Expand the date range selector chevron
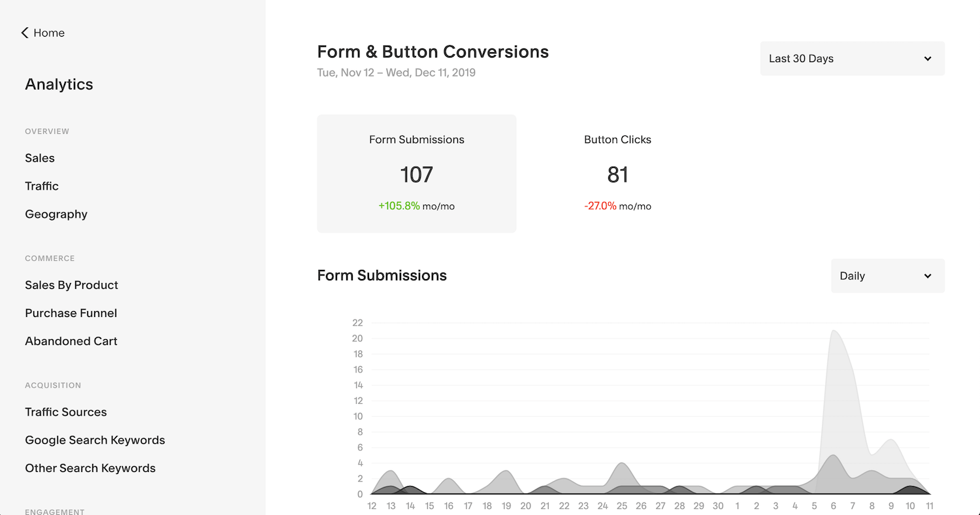This screenshot has width=980, height=515. coord(927,58)
